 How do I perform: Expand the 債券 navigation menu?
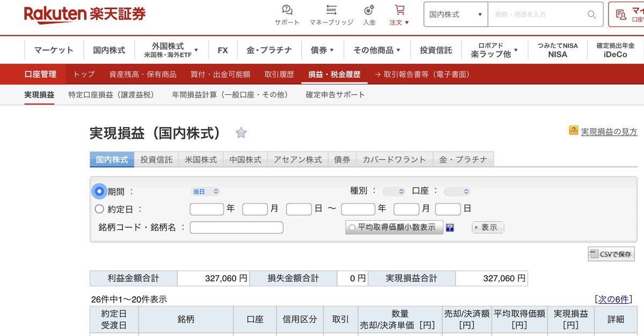pos(322,50)
